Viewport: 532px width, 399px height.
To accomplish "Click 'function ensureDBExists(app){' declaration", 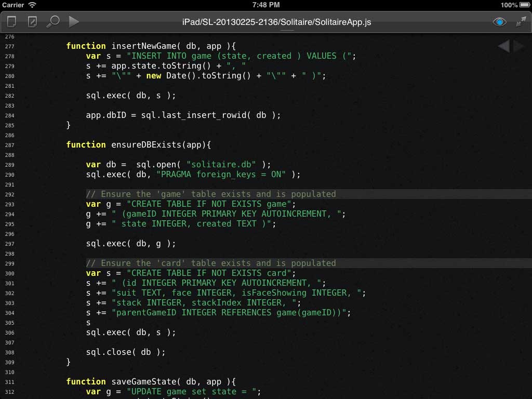I will click(138, 145).
